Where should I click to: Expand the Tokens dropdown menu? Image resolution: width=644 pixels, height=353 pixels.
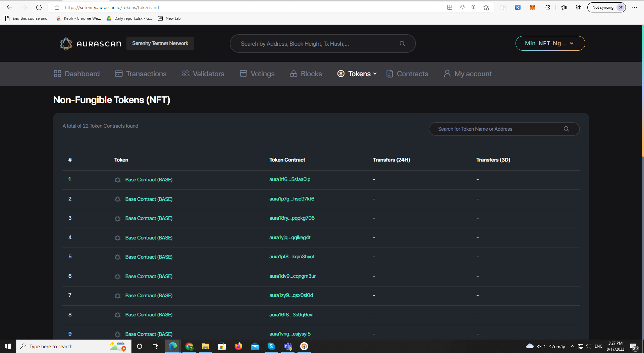point(357,74)
